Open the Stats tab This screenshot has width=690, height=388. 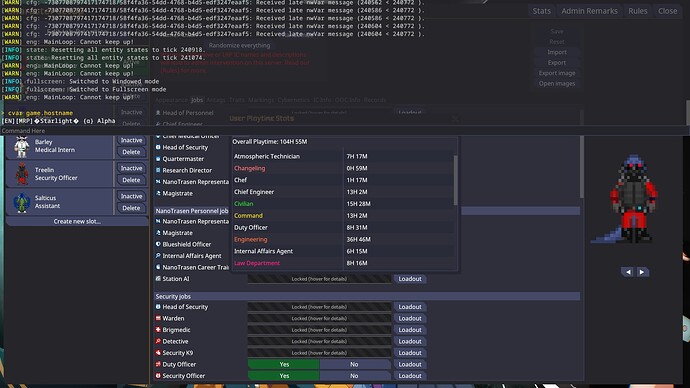click(x=541, y=11)
